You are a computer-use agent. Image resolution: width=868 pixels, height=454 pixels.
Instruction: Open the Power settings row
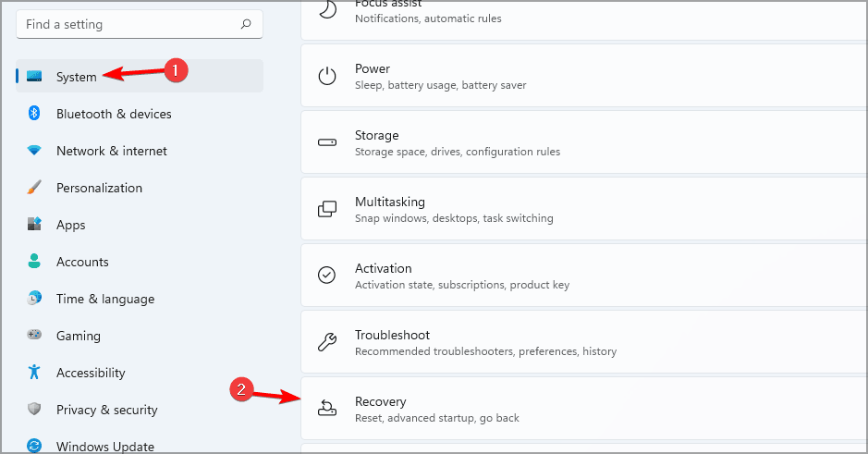[582, 76]
